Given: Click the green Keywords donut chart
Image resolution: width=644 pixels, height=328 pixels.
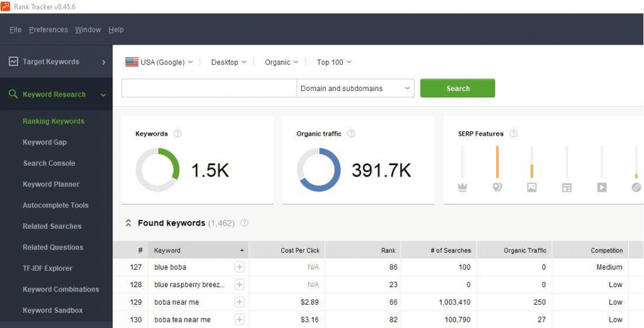Looking at the screenshot, I should pyautogui.click(x=158, y=170).
